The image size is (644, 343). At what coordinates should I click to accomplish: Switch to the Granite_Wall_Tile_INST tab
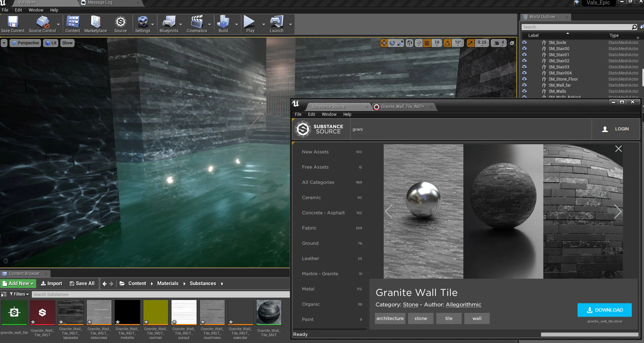tap(402, 107)
